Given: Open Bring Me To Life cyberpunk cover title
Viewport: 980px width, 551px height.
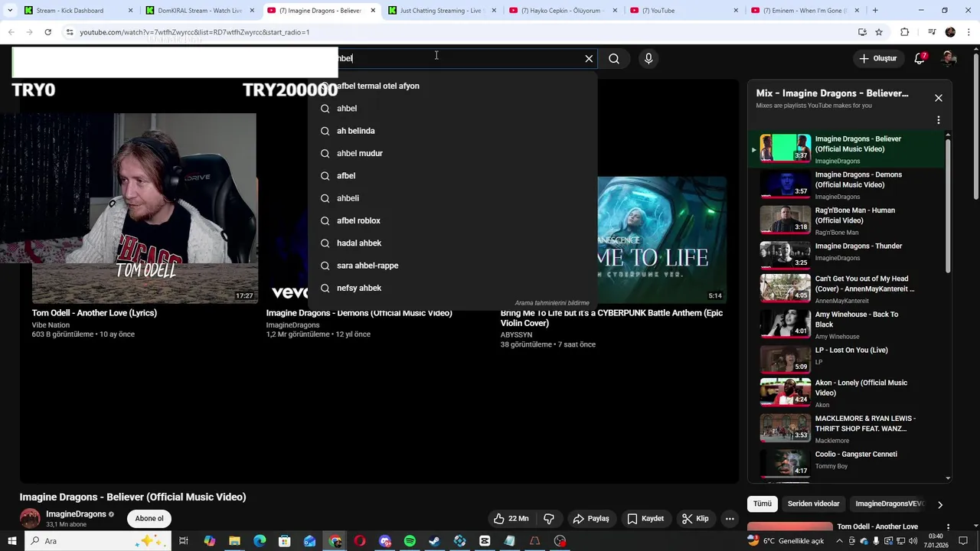Looking at the screenshot, I should click(x=612, y=318).
